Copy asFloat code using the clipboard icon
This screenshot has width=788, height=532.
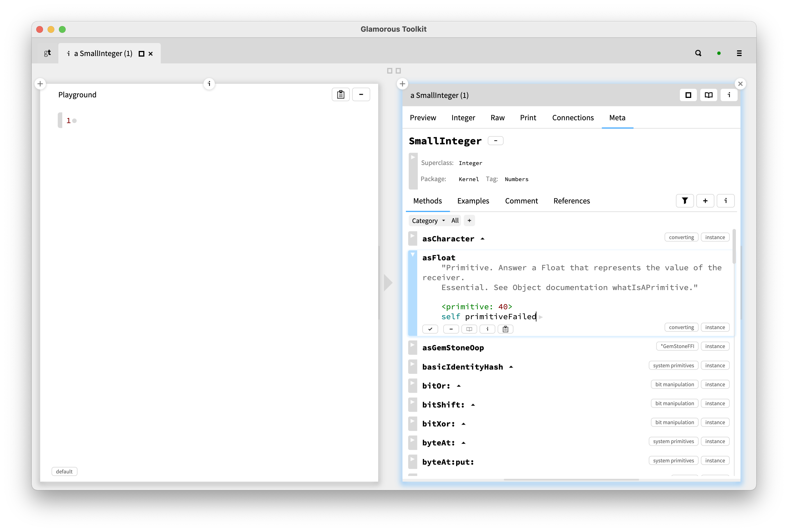click(505, 329)
